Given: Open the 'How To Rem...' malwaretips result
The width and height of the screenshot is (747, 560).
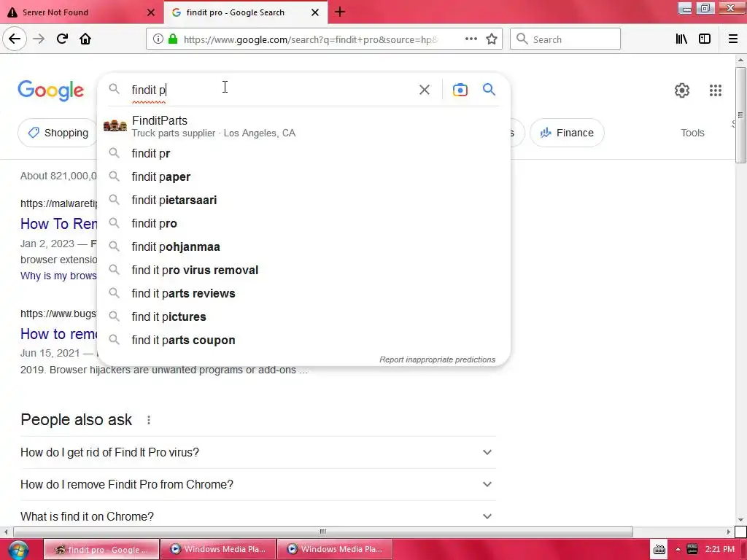Looking at the screenshot, I should coord(58,224).
